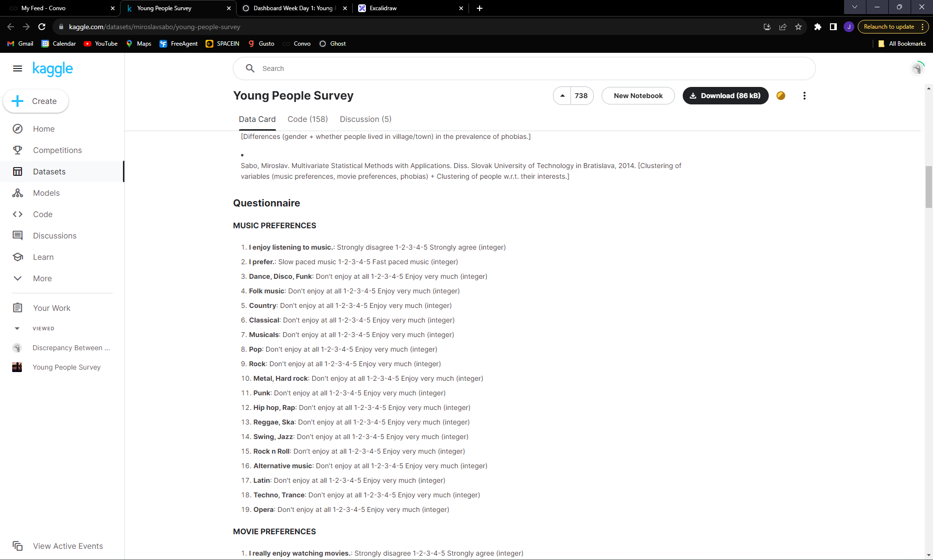The width and height of the screenshot is (933, 560).
Task: Open Models from the sidebar icon
Action: point(17,193)
